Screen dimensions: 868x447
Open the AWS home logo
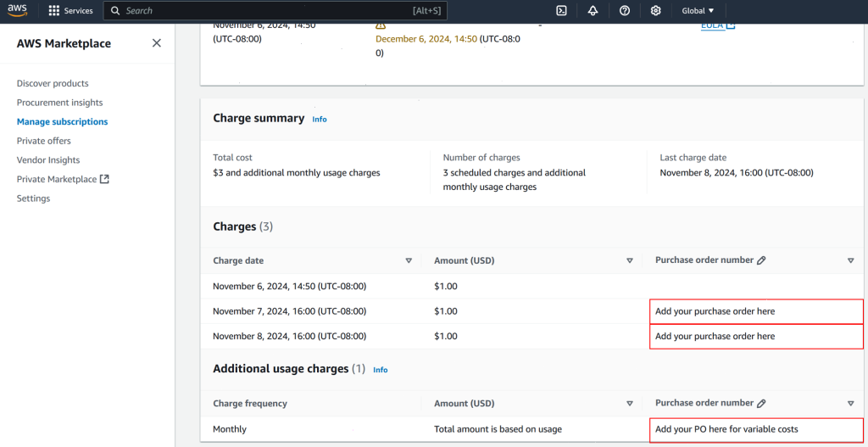click(x=18, y=10)
